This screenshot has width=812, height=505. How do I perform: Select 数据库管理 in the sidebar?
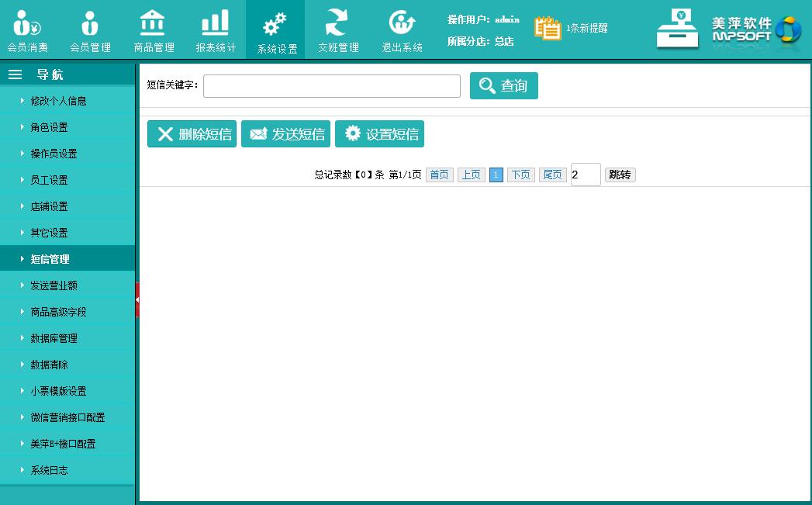pos(54,338)
